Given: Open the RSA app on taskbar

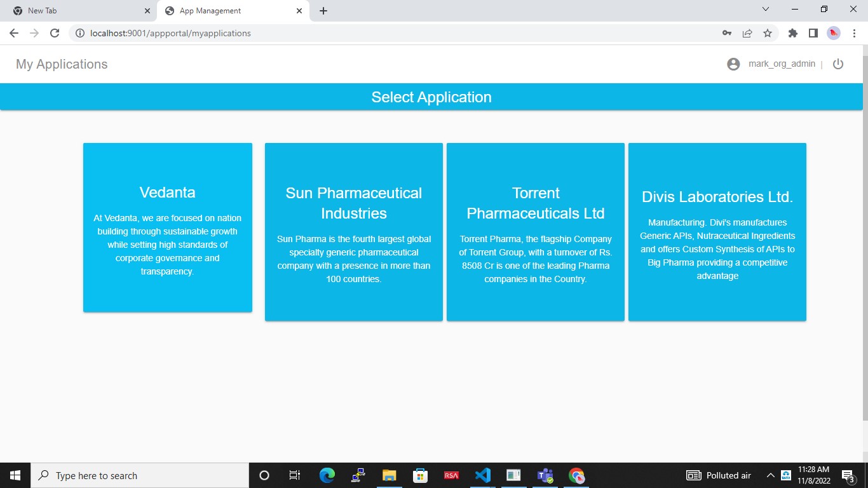Looking at the screenshot, I should click(451, 475).
